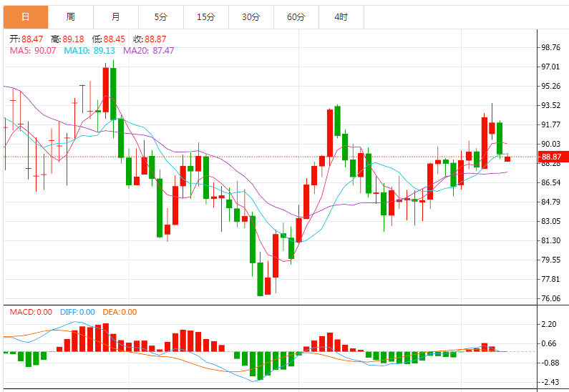Click the 77.81 price axis label
Screen dimensions: 569x392
tap(551, 279)
